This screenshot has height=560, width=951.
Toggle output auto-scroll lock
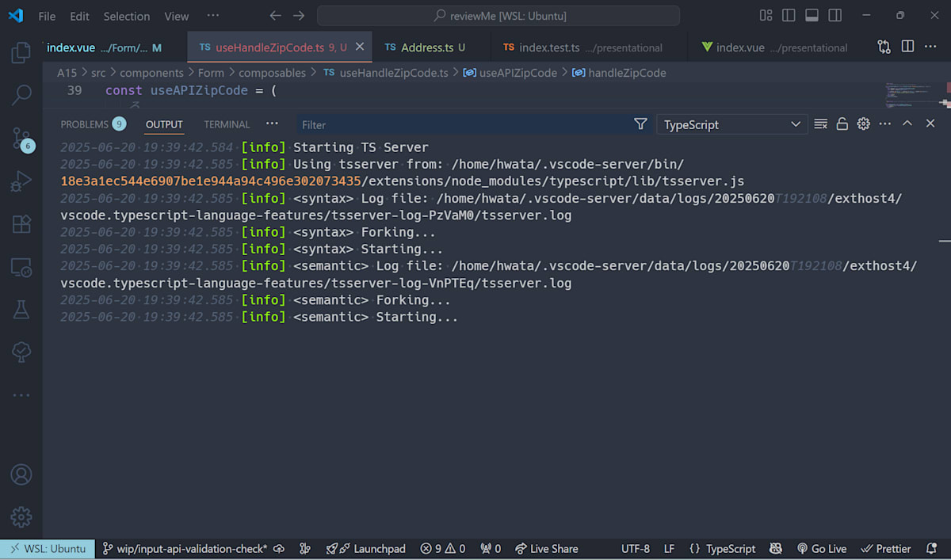(x=842, y=124)
